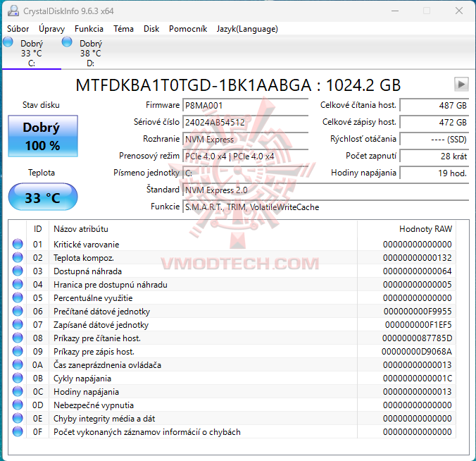Click the status orb of attribute 0F row
Viewport: 476px width, 461px height.
[x=18, y=431]
